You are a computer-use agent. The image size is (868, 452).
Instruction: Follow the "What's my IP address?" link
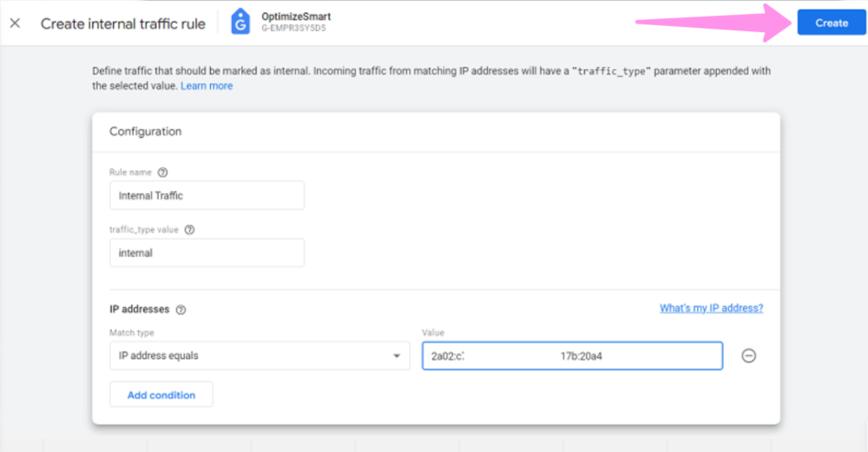[x=711, y=308]
